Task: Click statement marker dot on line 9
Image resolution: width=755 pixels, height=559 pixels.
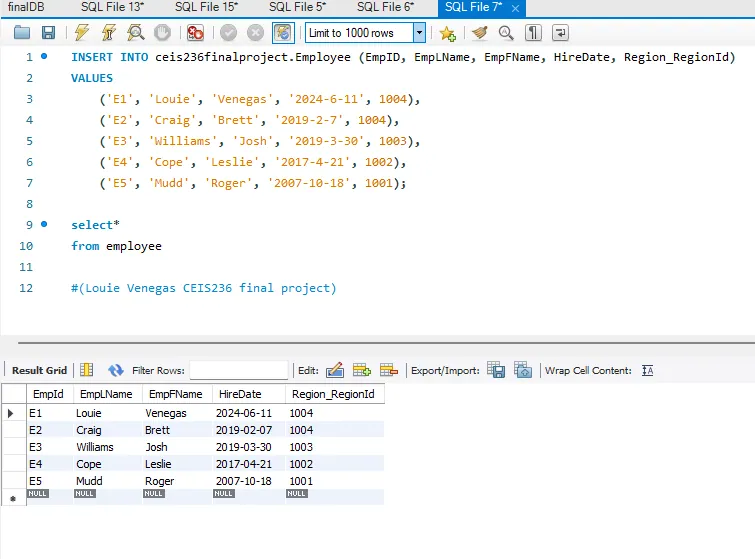Action: [44, 224]
